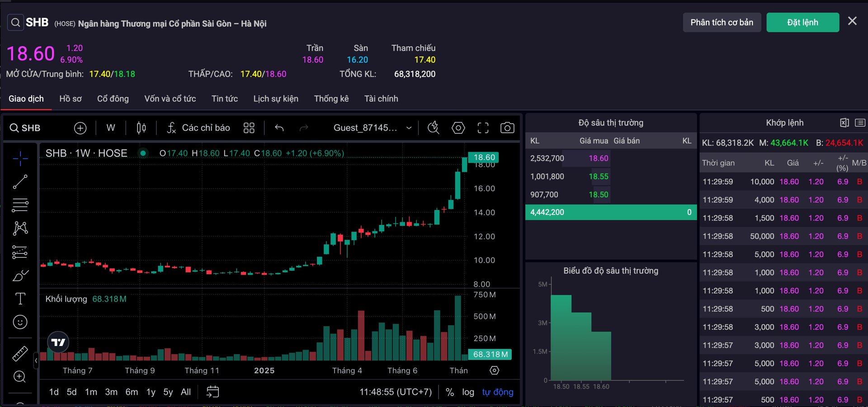Switch to the Tin tức tab
Viewport: 868px width, 407px height.
point(224,98)
